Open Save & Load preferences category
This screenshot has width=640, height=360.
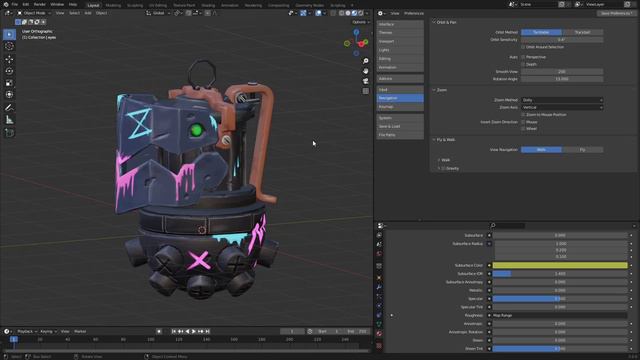pyautogui.click(x=400, y=127)
